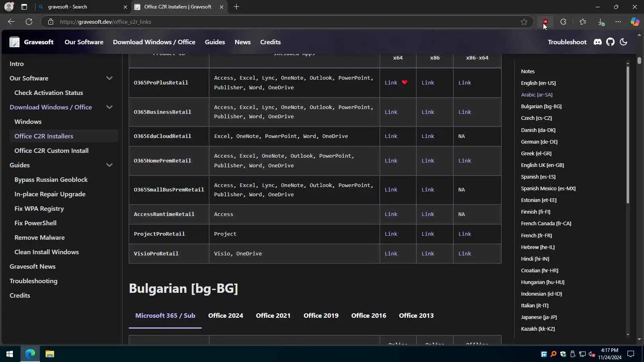
Task: Open Check Activation Status in sidebar
Action: [49, 93]
